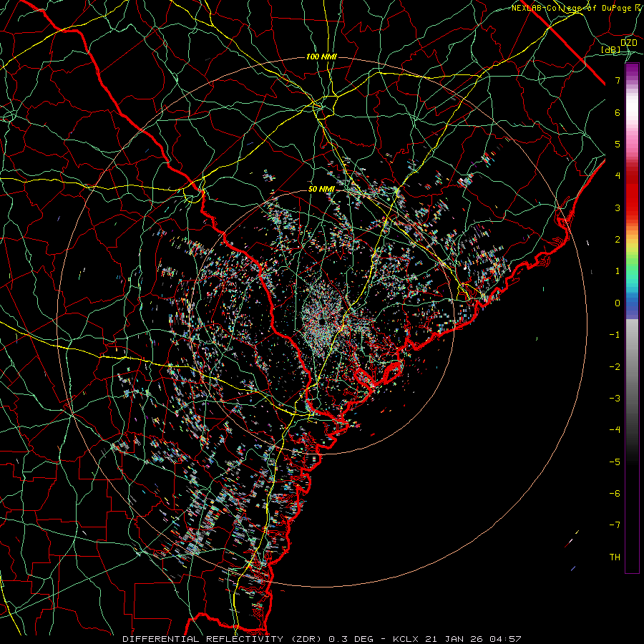This screenshot has height=644, width=644.
Task: Select the "2" value on the dB scale
Action: 618,240
